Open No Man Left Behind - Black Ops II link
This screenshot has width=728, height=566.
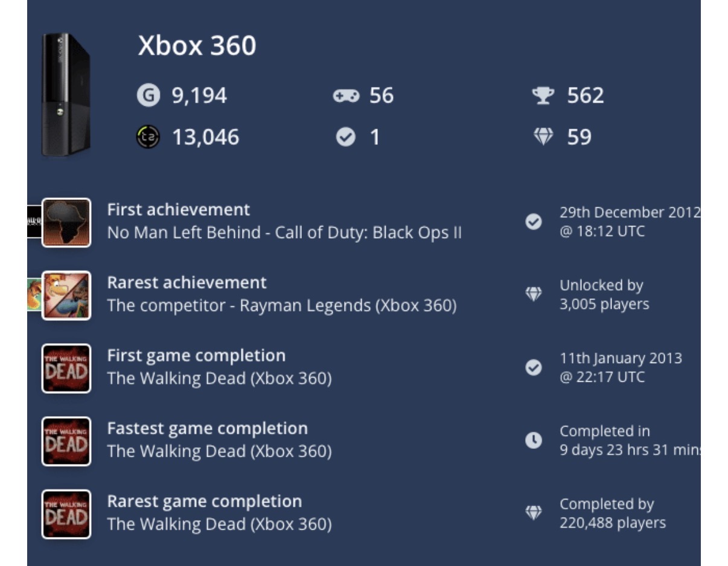point(284,233)
